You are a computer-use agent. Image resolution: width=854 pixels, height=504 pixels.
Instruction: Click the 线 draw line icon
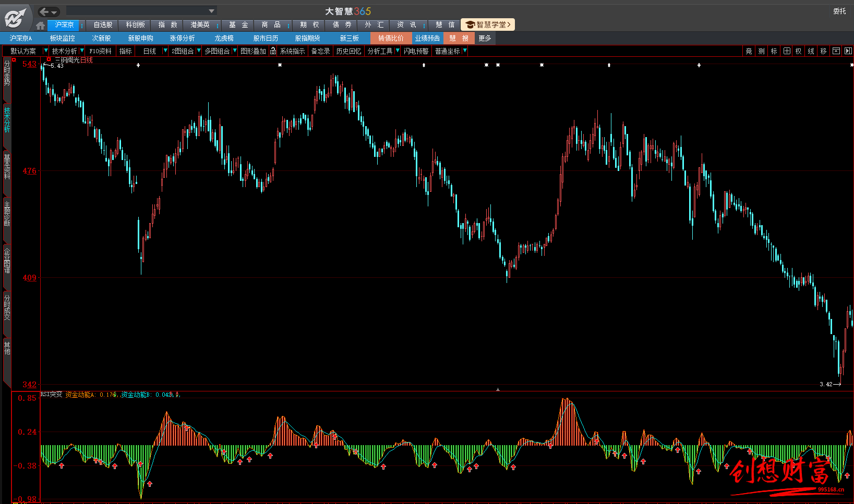[x=811, y=51]
